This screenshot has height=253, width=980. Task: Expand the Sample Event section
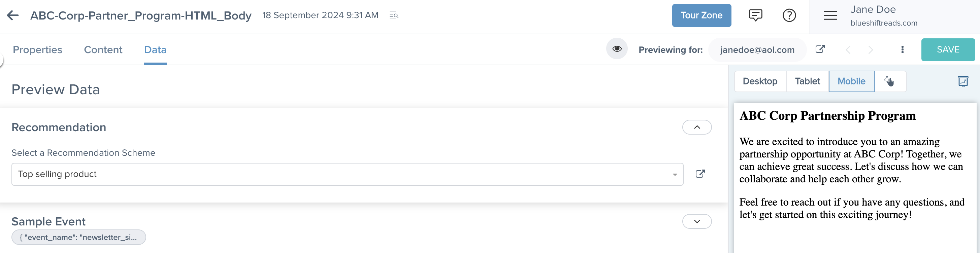point(696,221)
